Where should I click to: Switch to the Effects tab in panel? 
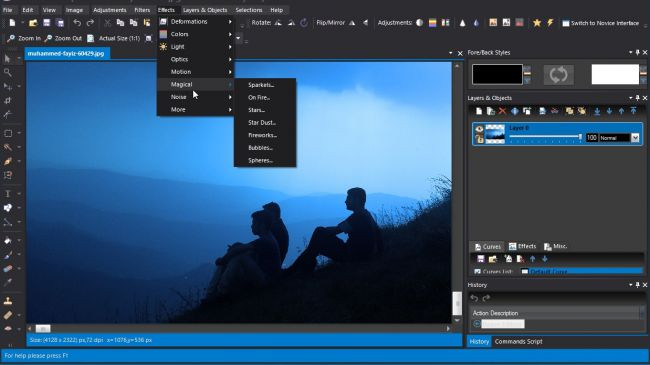pyautogui.click(x=522, y=246)
